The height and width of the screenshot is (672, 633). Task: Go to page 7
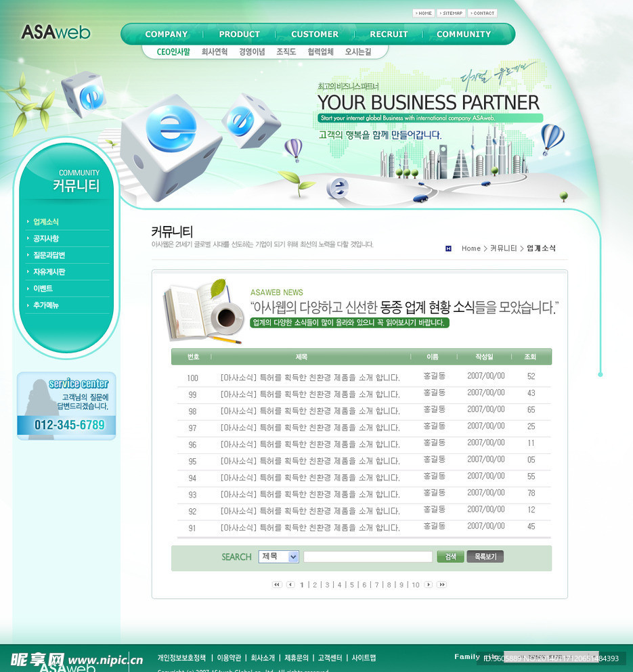point(376,585)
